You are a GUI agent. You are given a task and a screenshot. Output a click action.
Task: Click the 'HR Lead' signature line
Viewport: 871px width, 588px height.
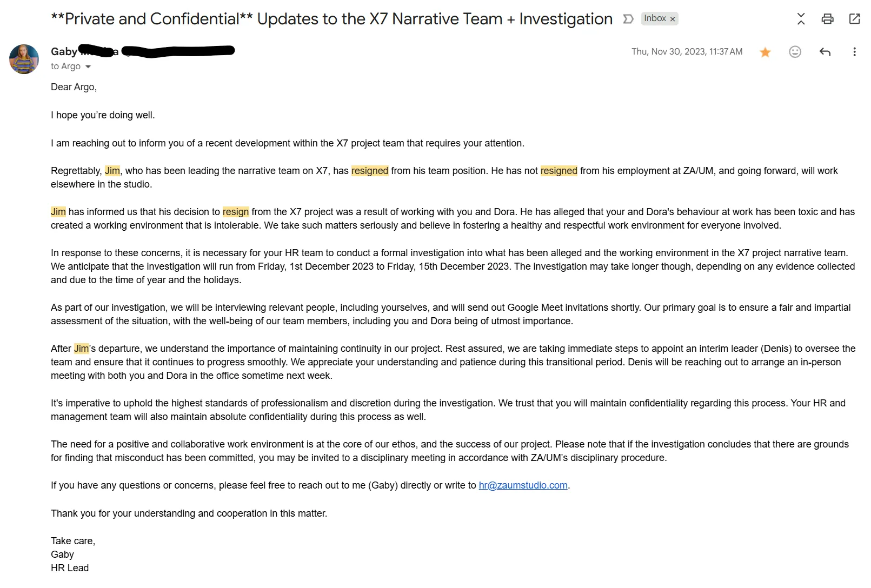[70, 568]
